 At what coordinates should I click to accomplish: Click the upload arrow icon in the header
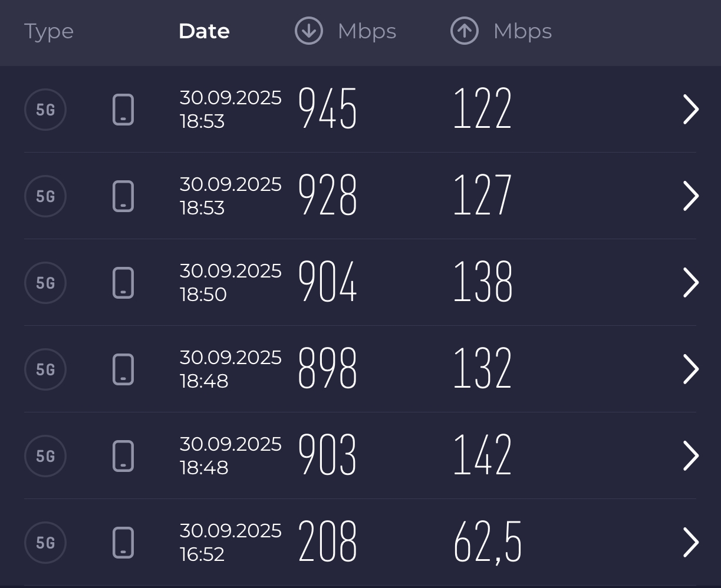point(465,31)
